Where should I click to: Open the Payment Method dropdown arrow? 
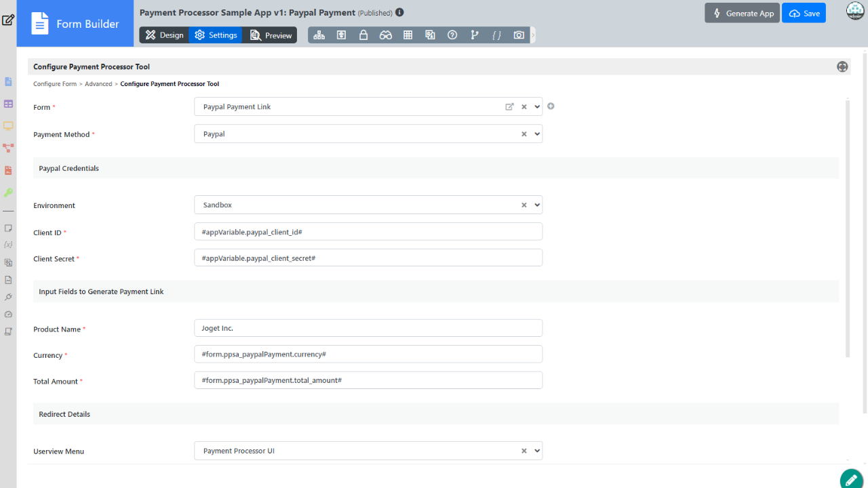click(537, 134)
